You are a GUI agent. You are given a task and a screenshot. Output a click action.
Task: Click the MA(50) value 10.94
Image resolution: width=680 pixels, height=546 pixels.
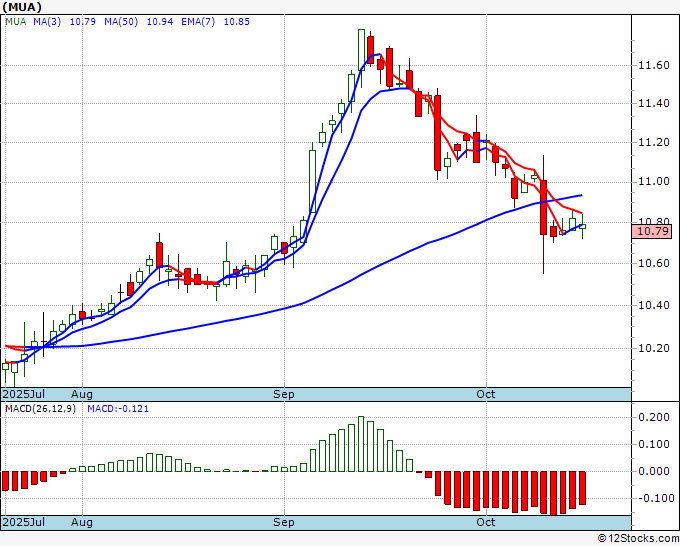click(x=160, y=22)
